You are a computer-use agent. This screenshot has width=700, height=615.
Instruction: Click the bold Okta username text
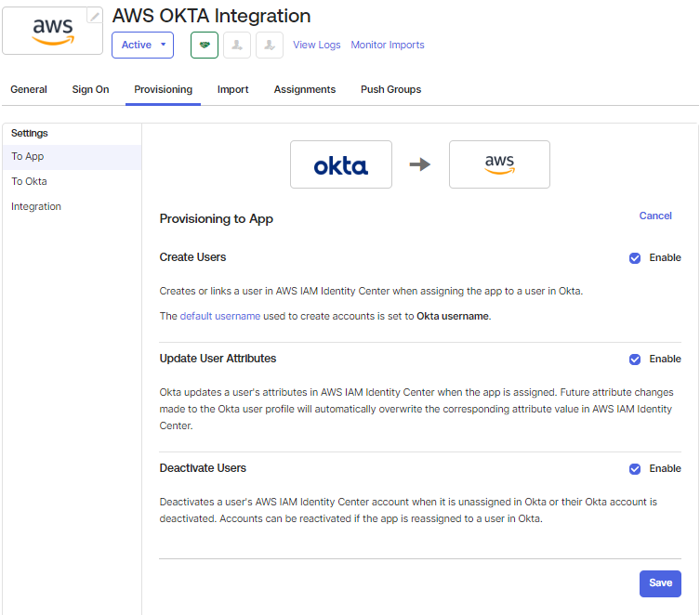[x=453, y=316]
